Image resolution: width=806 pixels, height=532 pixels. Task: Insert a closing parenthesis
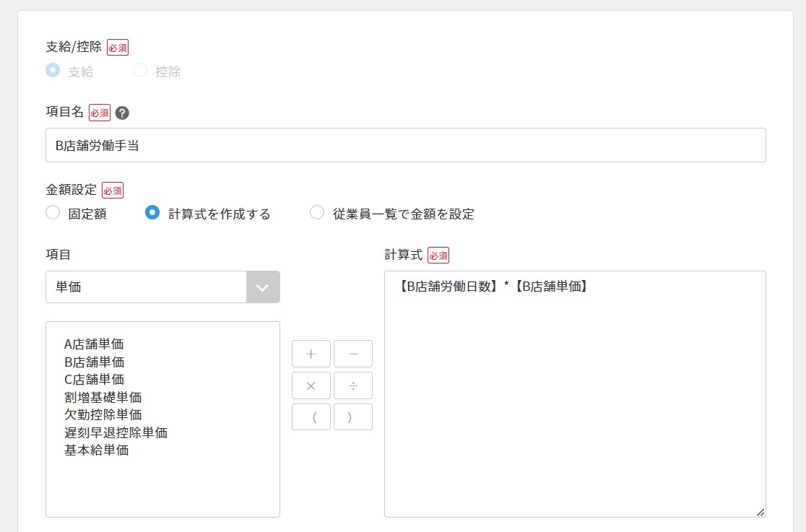click(x=353, y=417)
